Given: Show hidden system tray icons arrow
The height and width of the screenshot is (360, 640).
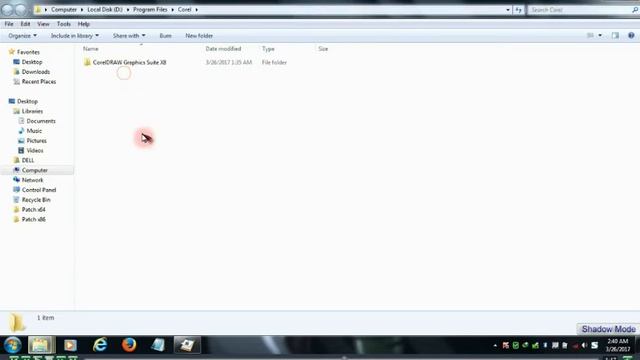Looking at the screenshot, I should point(495,346).
